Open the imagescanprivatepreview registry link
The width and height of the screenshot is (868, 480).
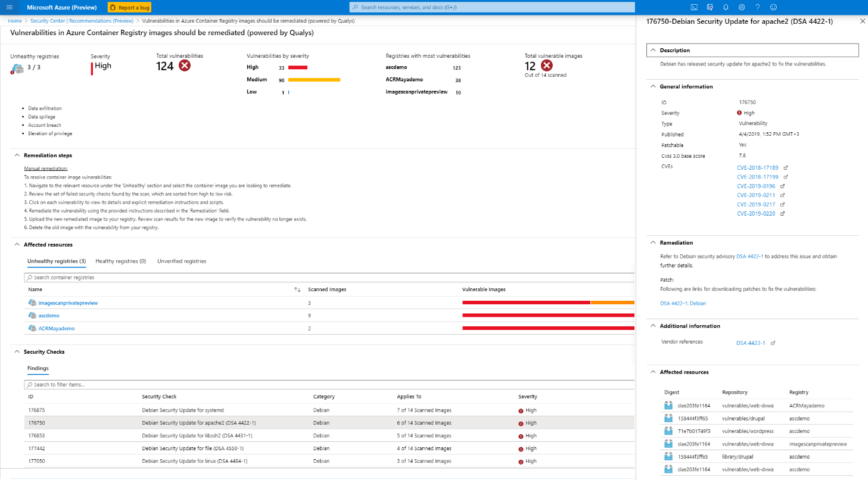[x=68, y=303]
